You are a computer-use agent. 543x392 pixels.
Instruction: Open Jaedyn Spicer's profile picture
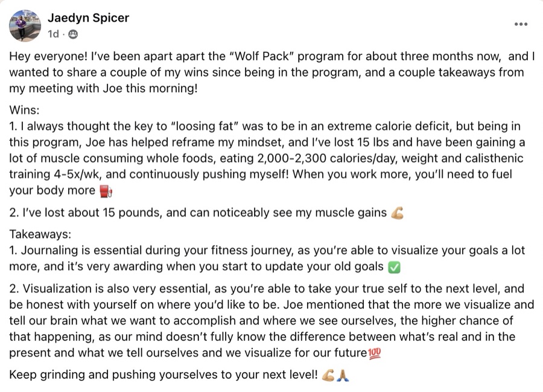[x=25, y=25]
